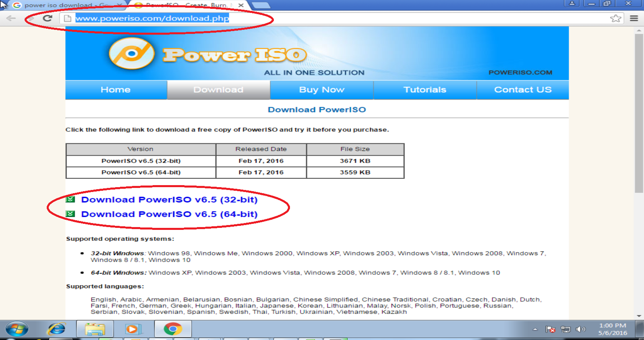This screenshot has height=340, width=644.
Task: Click scrollbar down arrow
Action: pos(639,316)
